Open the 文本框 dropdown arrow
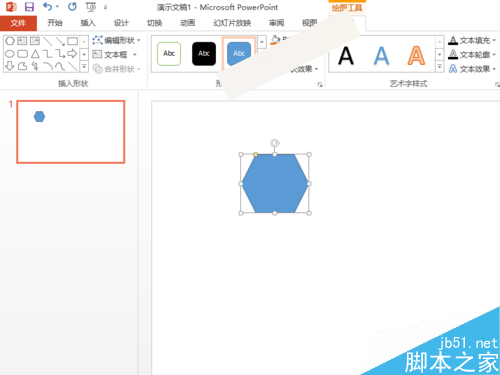The image size is (500, 375). click(x=135, y=54)
